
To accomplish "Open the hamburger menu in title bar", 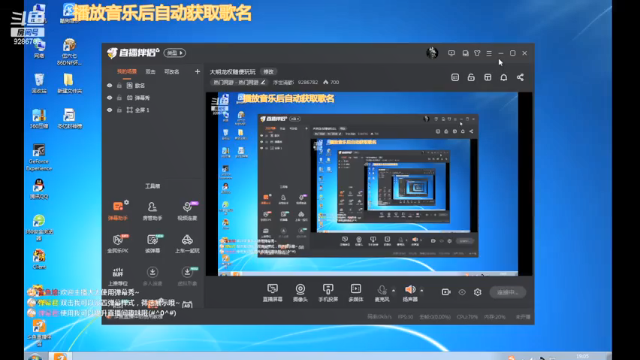I will coord(489,53).
